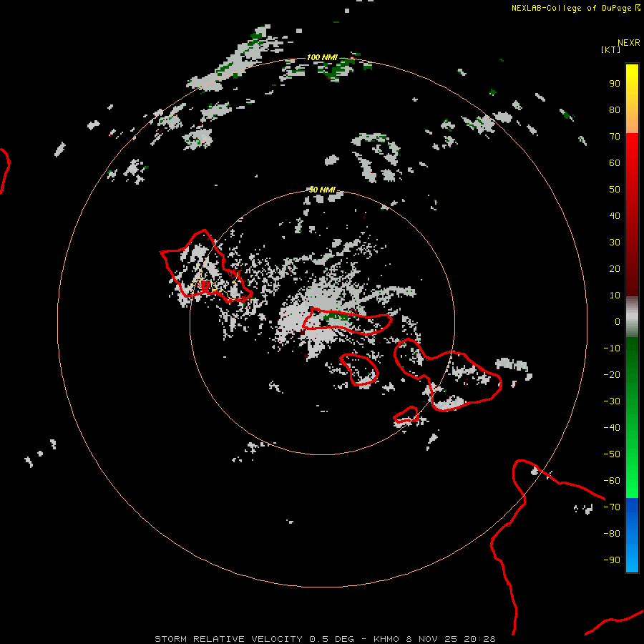Click the "20" value on velocity scale
The width and height of the screenshot is (644, 644).
point(615,269)
